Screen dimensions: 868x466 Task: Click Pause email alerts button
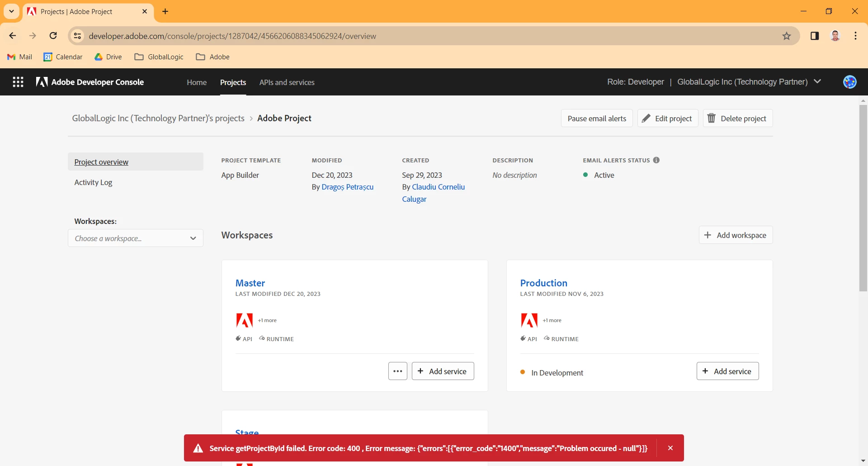click(x=597, y=118)
